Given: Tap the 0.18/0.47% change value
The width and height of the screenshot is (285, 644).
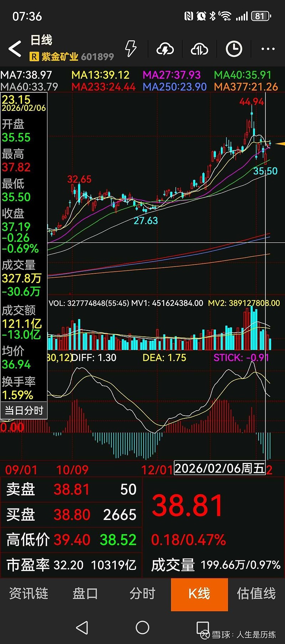Looking at the screenshot, I should click(x=188, y=540).
